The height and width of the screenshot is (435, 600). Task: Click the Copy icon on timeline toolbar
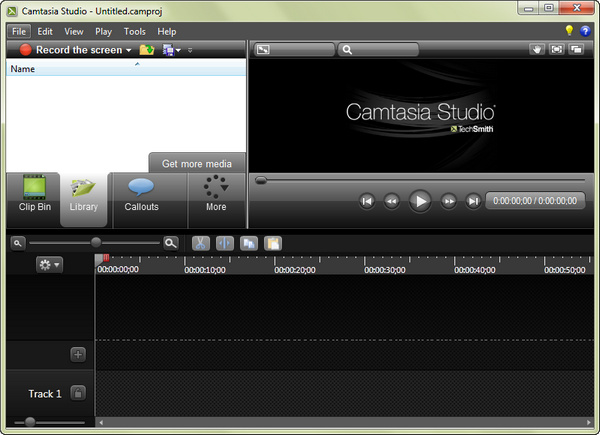249,242
